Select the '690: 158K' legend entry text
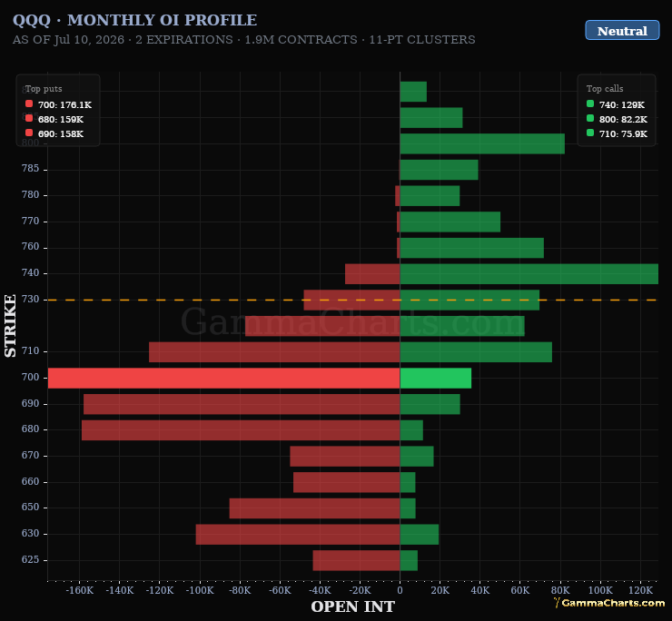Screen dimensions: 672x621 point(61,134)
